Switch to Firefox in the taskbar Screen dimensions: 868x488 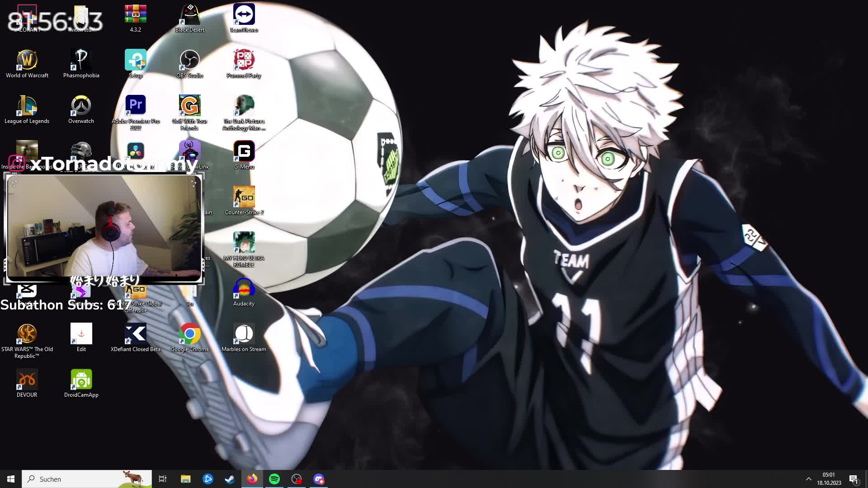(252, 479)
